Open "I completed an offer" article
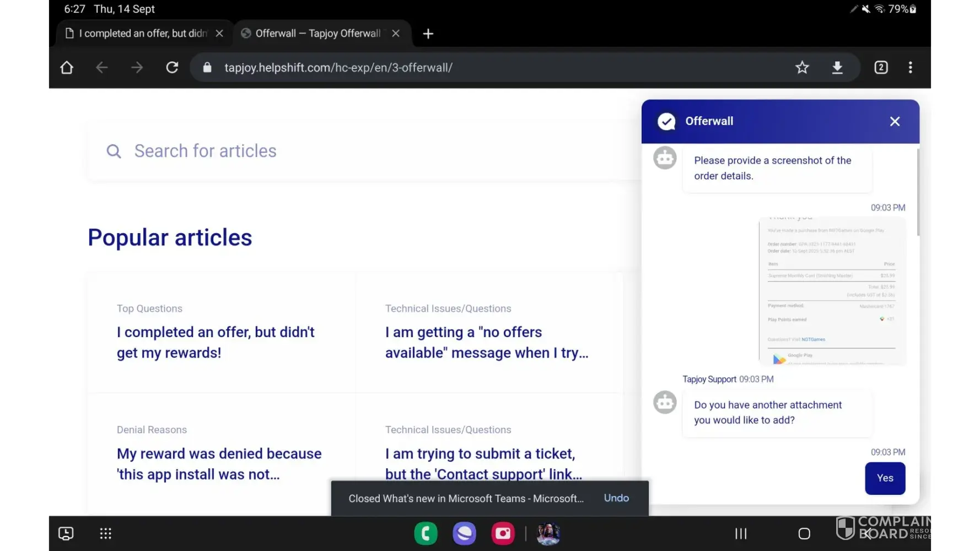The height and width of the screenshot is (551, 980). coord(216,342)
